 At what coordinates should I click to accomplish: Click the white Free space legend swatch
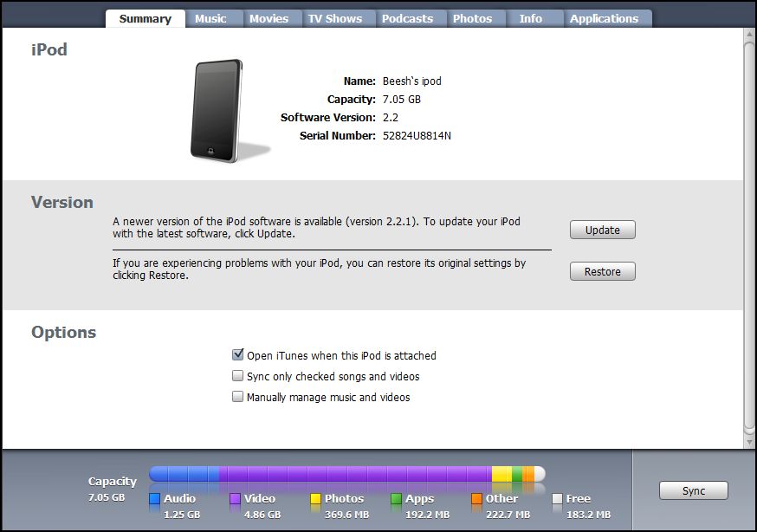coord(558,499)
